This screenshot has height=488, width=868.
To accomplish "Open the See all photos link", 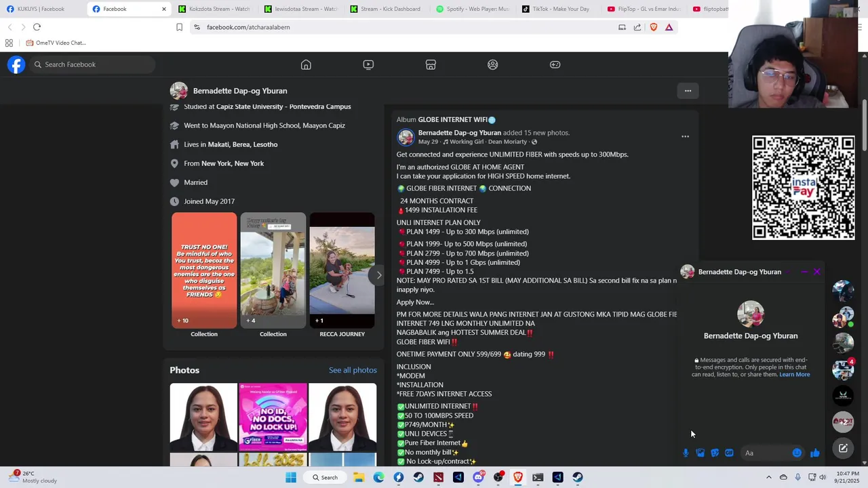I will (x=353, y=370).
